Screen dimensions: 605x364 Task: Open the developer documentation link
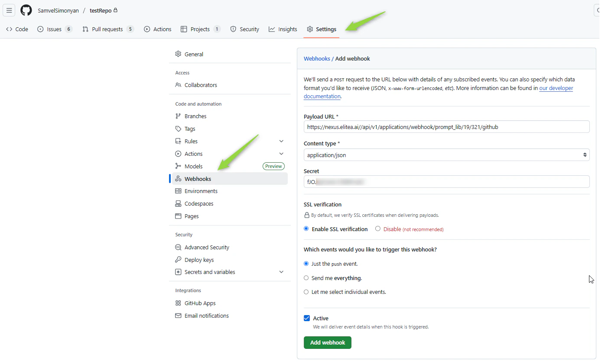556,88
